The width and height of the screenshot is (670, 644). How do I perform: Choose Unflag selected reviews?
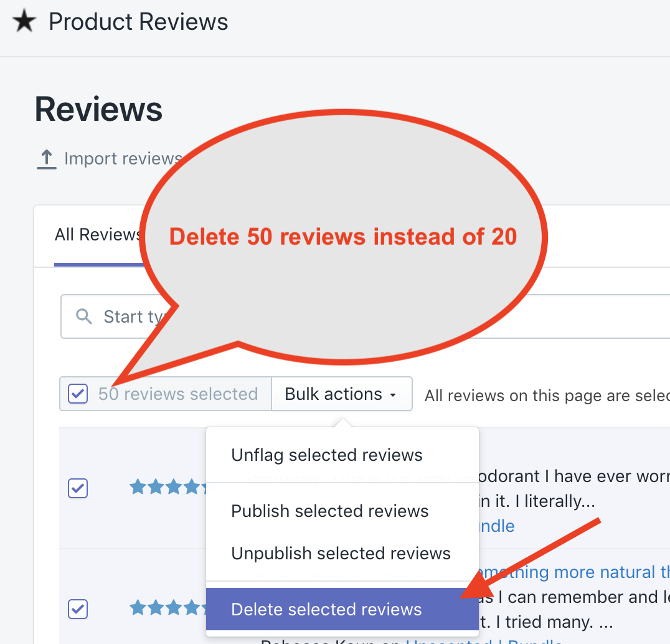(x=342, y=455)
